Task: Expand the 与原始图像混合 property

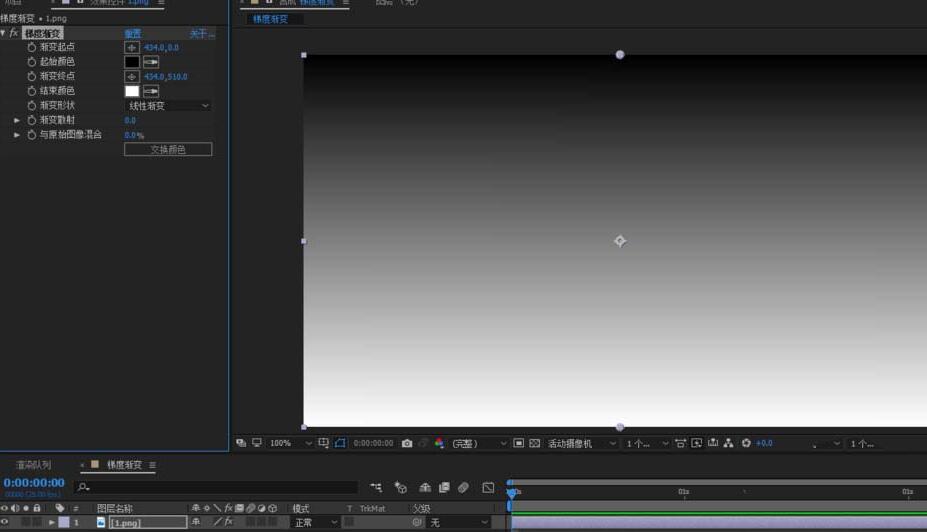Action: [17, 135]
